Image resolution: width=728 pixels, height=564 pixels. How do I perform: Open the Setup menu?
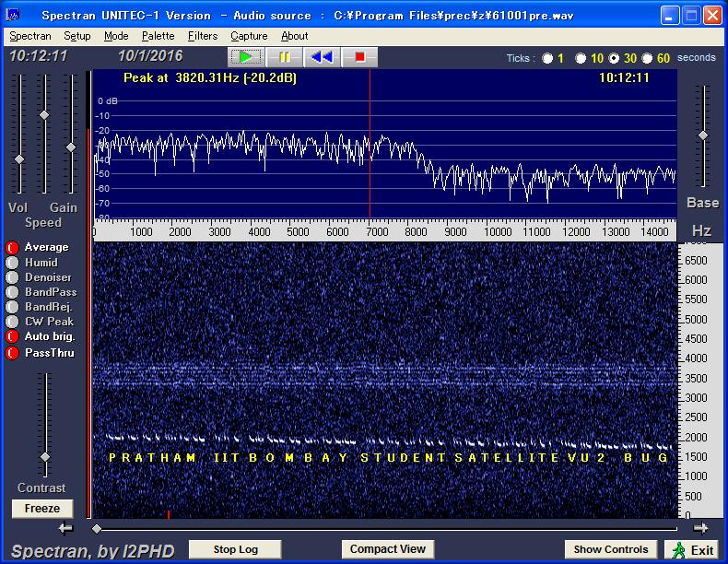point(77,36)
